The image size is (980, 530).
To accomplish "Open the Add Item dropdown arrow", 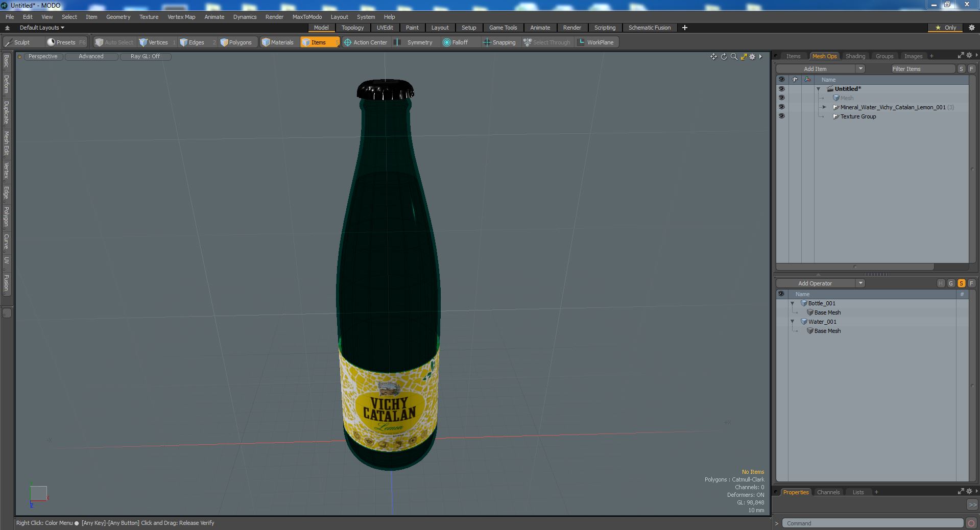I will 861,69.
